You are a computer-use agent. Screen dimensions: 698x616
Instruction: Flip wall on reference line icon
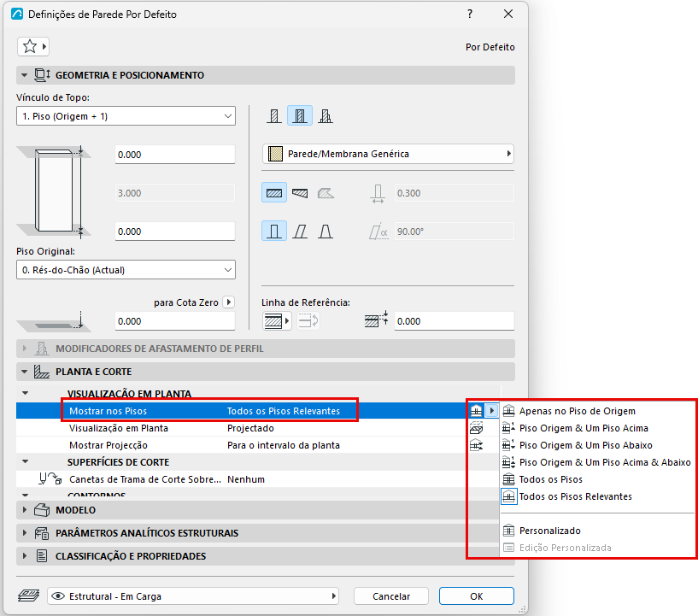point(308,321)
